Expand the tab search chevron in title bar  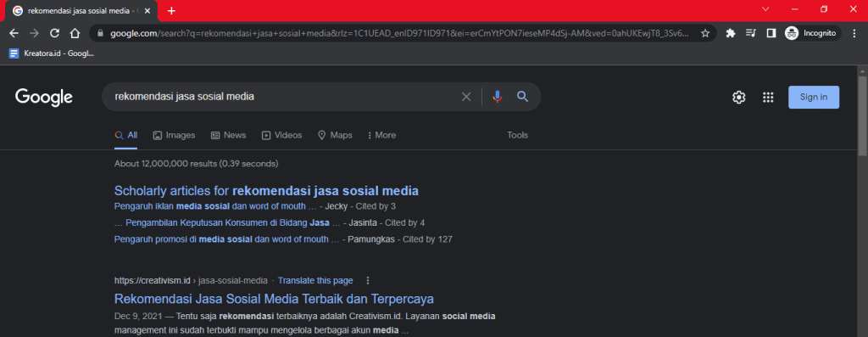pos(766,9)
